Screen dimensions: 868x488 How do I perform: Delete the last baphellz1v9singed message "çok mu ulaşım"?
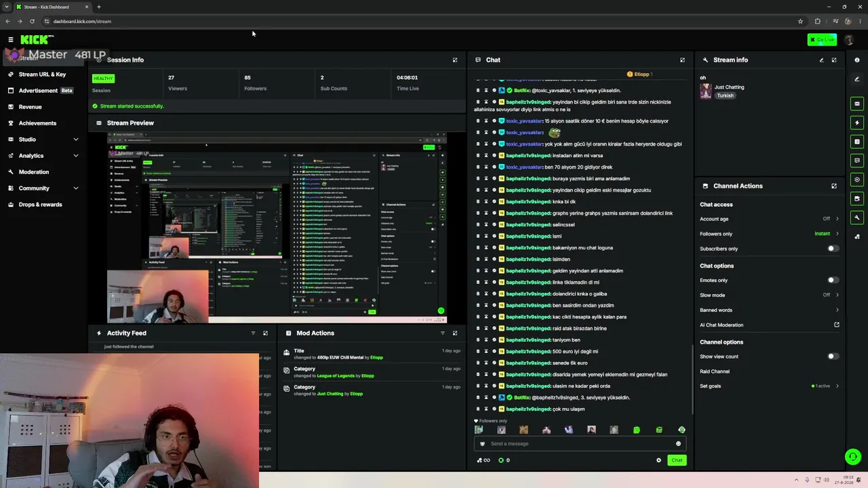tap(478, 409)
